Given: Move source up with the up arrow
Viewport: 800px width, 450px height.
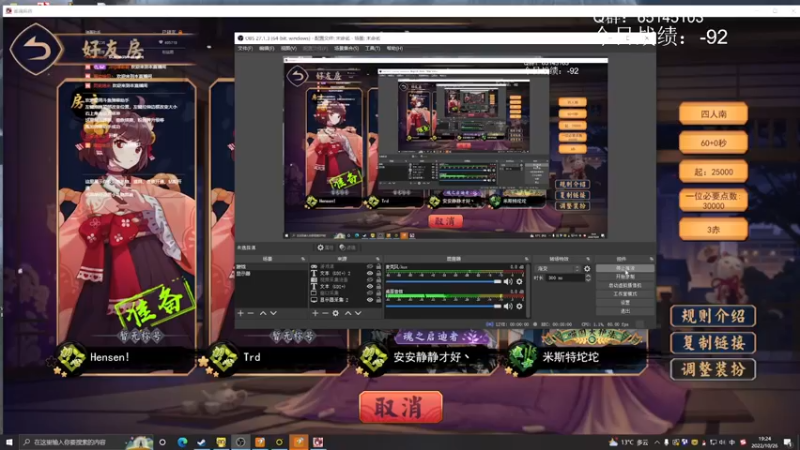Looking at the screenshot, I should click(348, 313).
